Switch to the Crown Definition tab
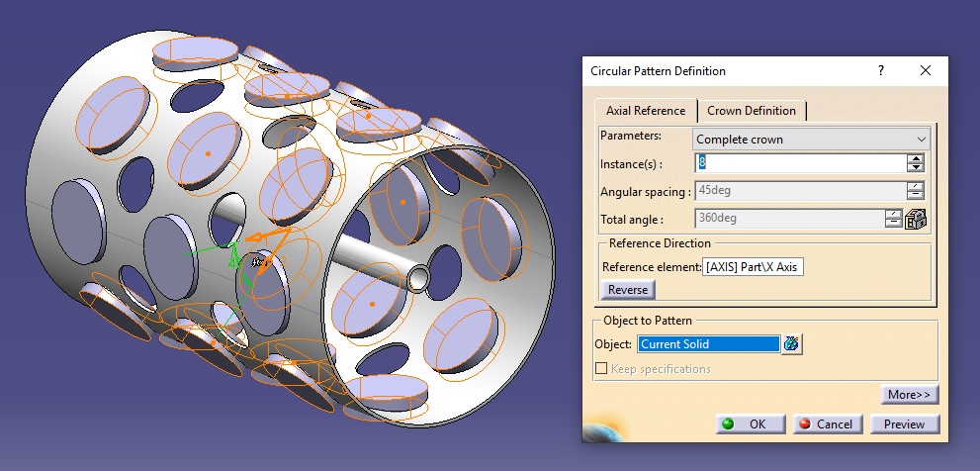This screenshot has width=980, height=471. pos(752,111)
